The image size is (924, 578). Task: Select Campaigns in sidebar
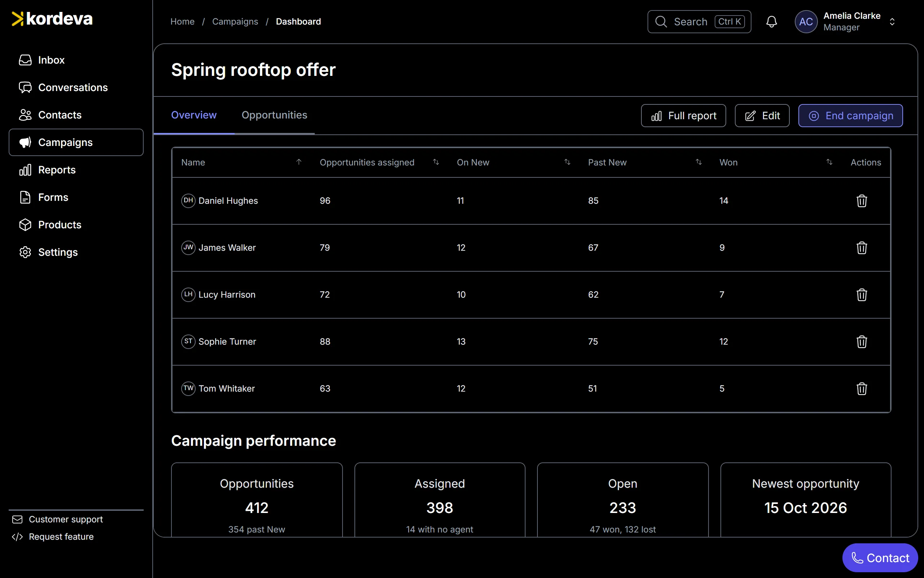point(76,142)
